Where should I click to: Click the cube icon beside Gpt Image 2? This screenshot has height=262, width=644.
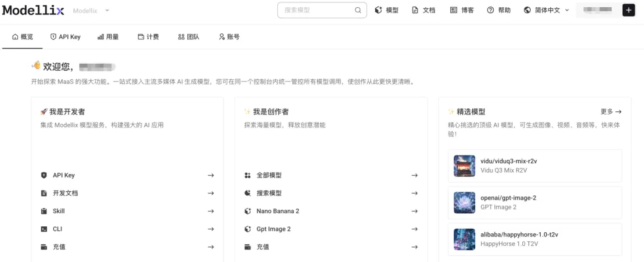(247, 229)
